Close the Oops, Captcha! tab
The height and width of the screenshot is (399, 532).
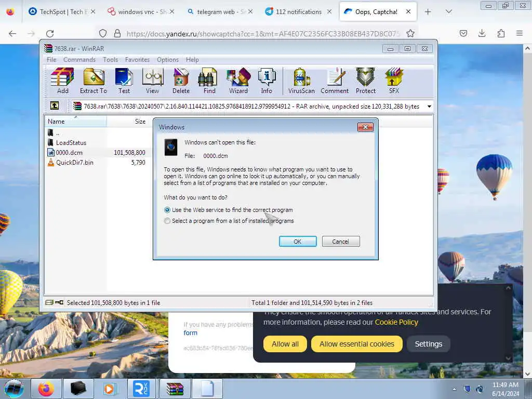click(x=408, y=12)
